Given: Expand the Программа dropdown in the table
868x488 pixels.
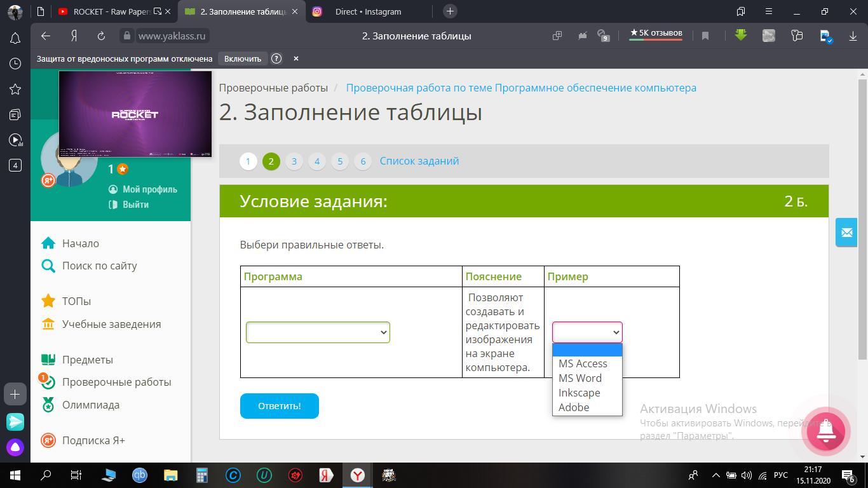Looking at the screenshot, I should [318, 332].
